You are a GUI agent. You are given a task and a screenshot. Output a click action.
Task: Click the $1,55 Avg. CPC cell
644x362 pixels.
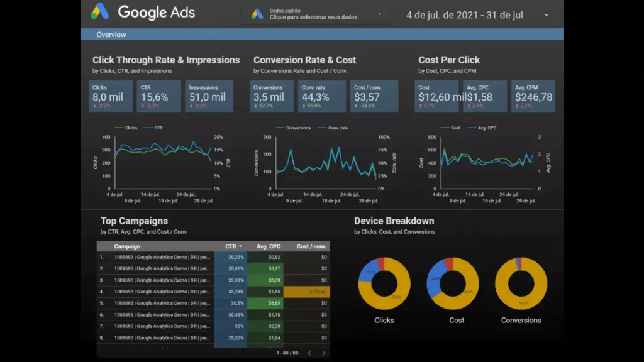265,292
